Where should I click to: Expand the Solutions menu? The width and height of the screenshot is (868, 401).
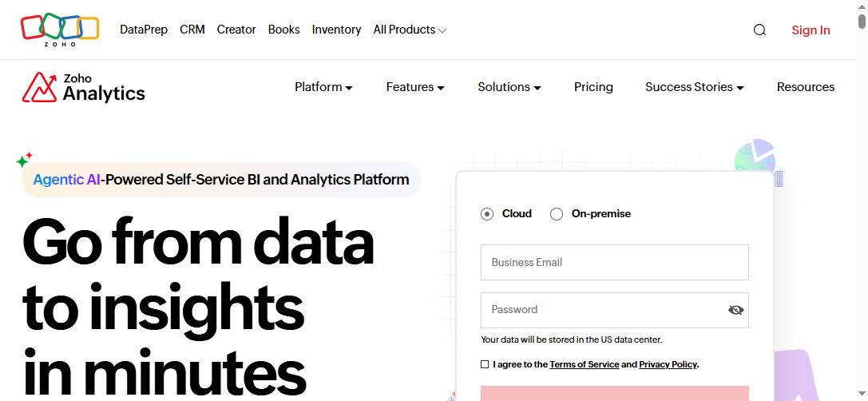tap(509, 87)
